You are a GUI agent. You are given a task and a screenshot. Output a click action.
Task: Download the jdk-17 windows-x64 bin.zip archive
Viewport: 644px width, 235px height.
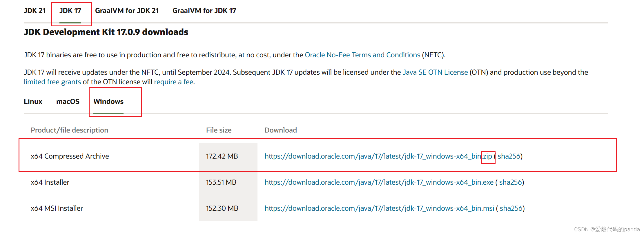(378, 156)
